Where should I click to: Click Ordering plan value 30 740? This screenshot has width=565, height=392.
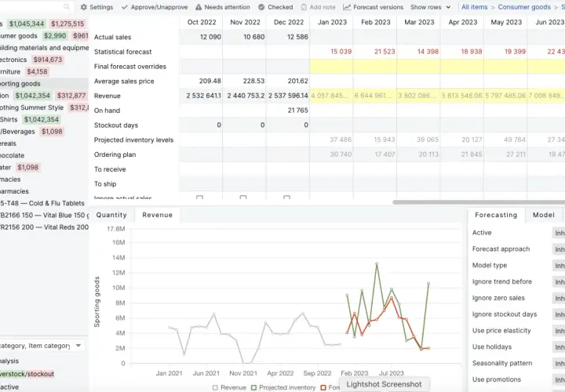pos(341,154)
